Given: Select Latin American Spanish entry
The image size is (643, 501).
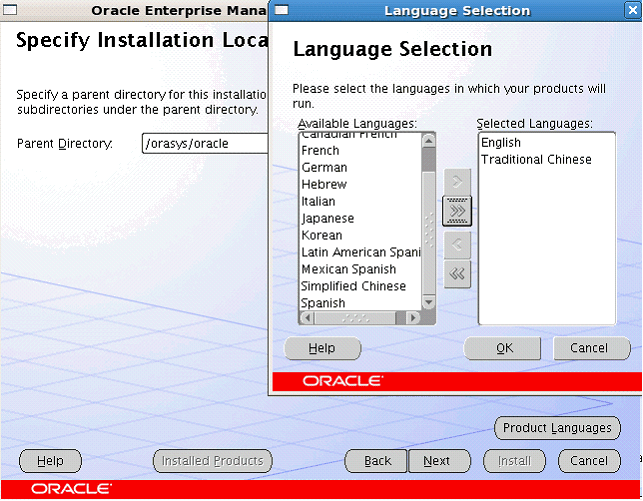Looking at the screenshot, I should pos(360,252).
